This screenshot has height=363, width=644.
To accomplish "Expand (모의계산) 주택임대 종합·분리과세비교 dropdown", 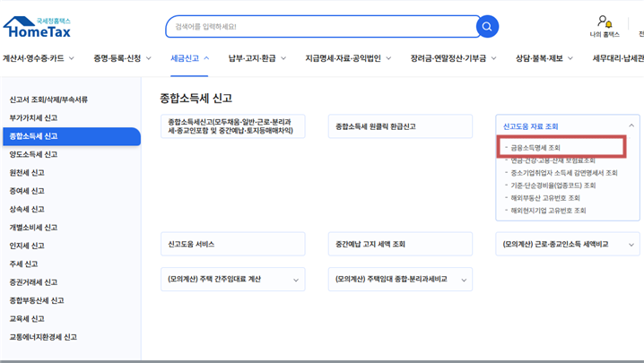I will 464,280.
